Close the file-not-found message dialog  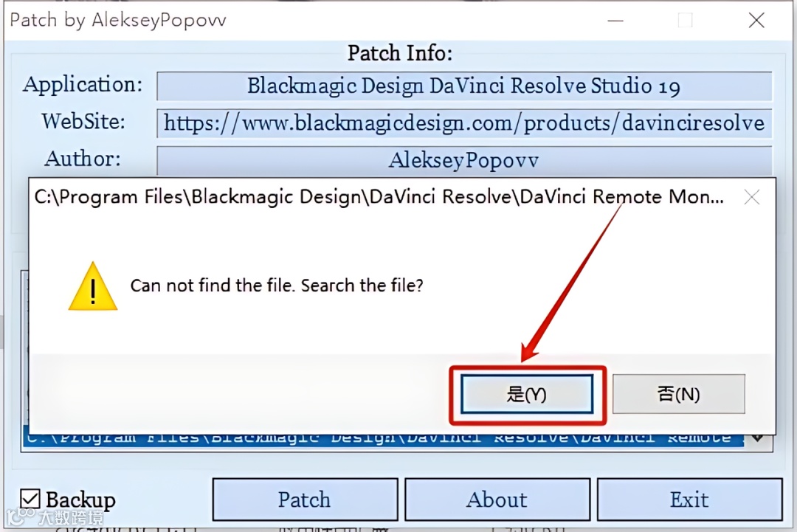[752, 197]
